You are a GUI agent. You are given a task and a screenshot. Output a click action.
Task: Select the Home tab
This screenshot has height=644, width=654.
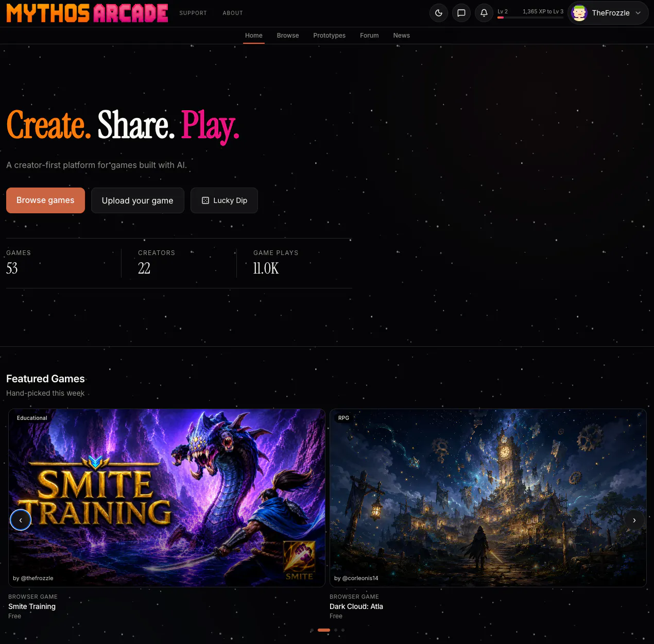(x=254, y=36)
